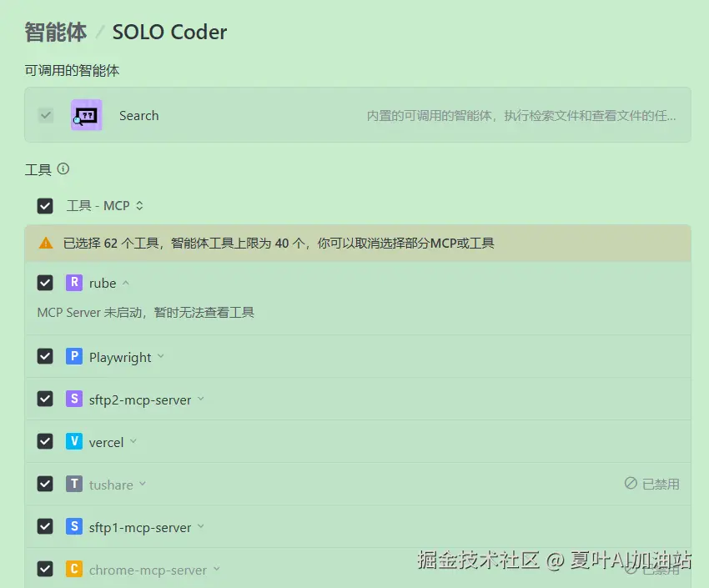Click the 工具 - MCP label
Viewport: 709px width, 588px height.
coord(98,206)
